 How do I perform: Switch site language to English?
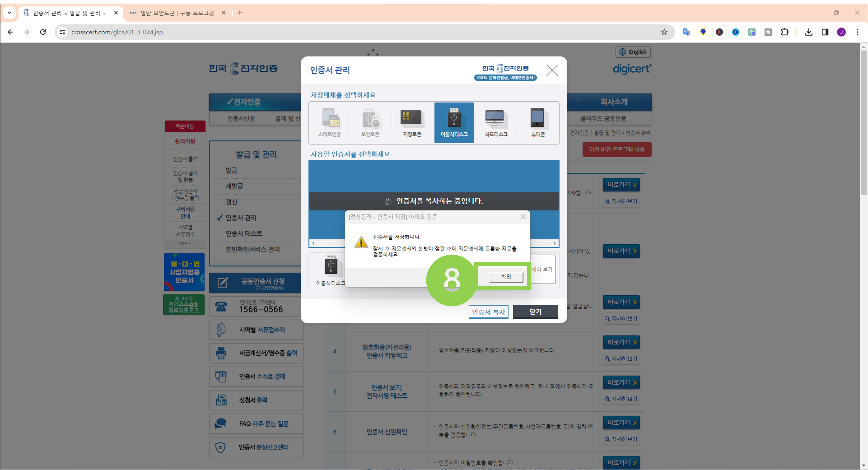click(633, 52)
